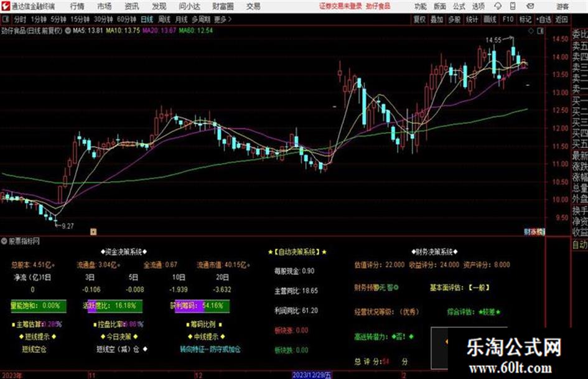Click the 财务榜 tag on chart
The height and width of the screenshot is (379, 588).
tap(534, 232)
